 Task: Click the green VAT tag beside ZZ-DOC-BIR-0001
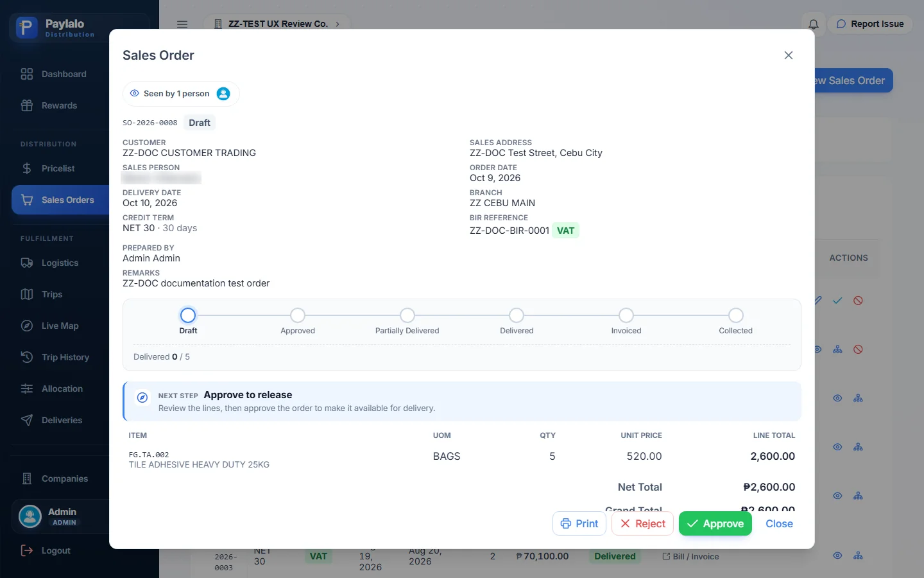pos(565,231)
